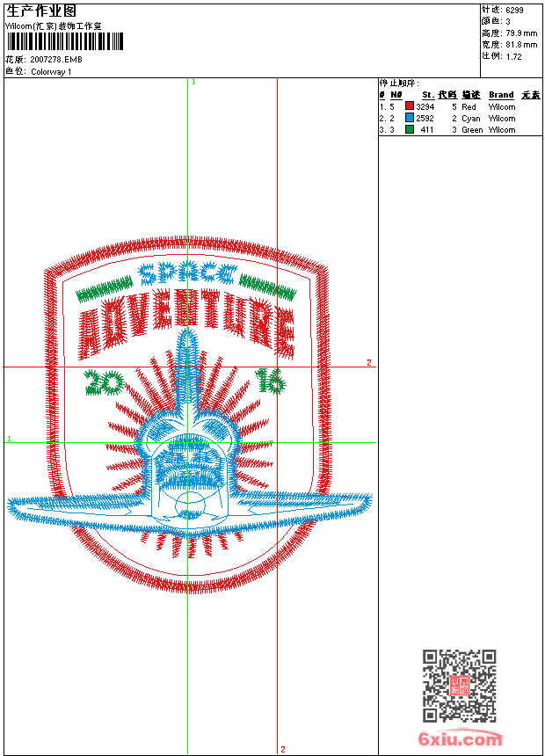545x756 pixels.
Task: Click the cyan color swatch in row 2
Action: 410,118
